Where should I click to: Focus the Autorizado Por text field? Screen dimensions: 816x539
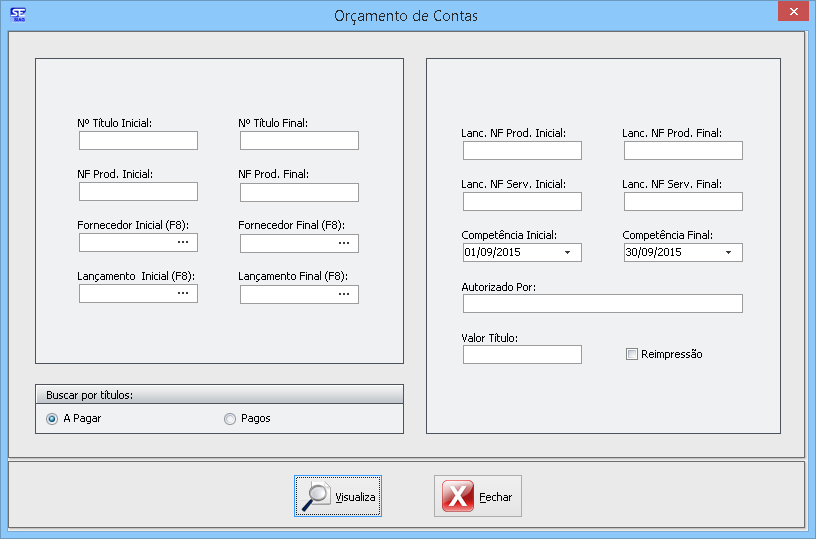pos(602,304)
